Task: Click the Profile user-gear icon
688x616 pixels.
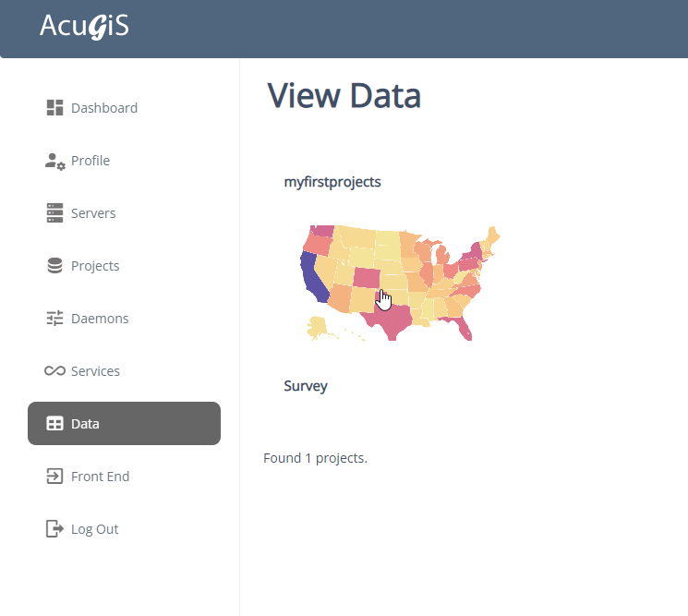Action: tap(54, 161)
